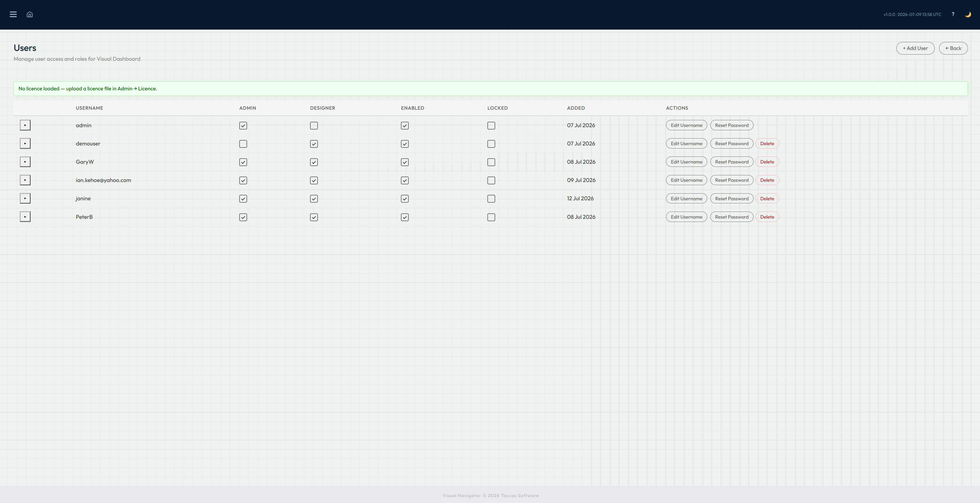
Task: Click Edit Username for admin
Action: tap(686, 125)
